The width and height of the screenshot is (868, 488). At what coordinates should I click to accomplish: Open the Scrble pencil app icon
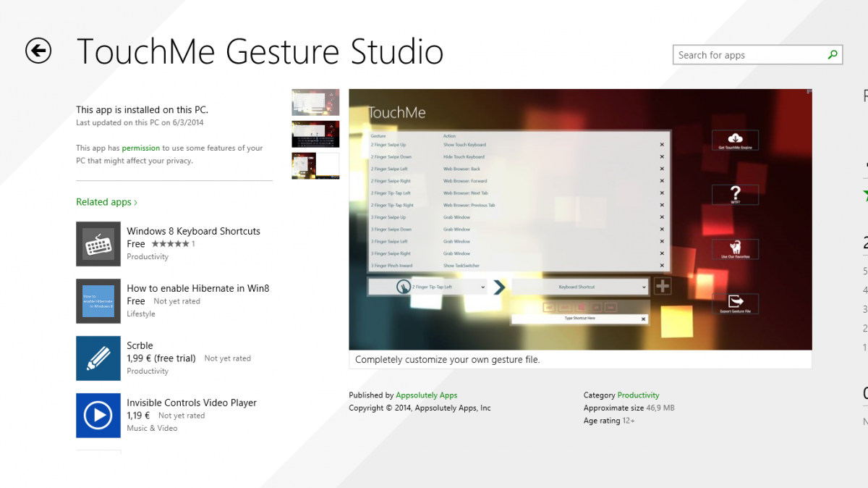(x=98, y=358)
